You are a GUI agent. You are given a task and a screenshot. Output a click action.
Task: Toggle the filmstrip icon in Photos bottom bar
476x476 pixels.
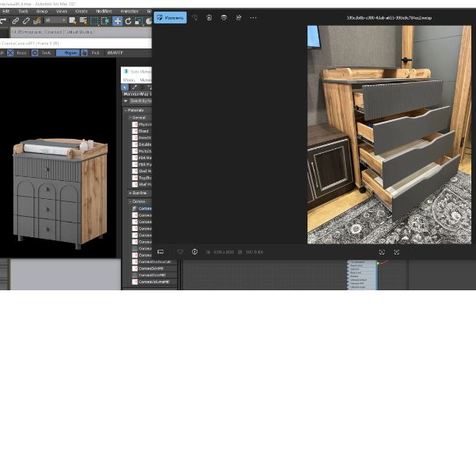click(x=161, y=252)
